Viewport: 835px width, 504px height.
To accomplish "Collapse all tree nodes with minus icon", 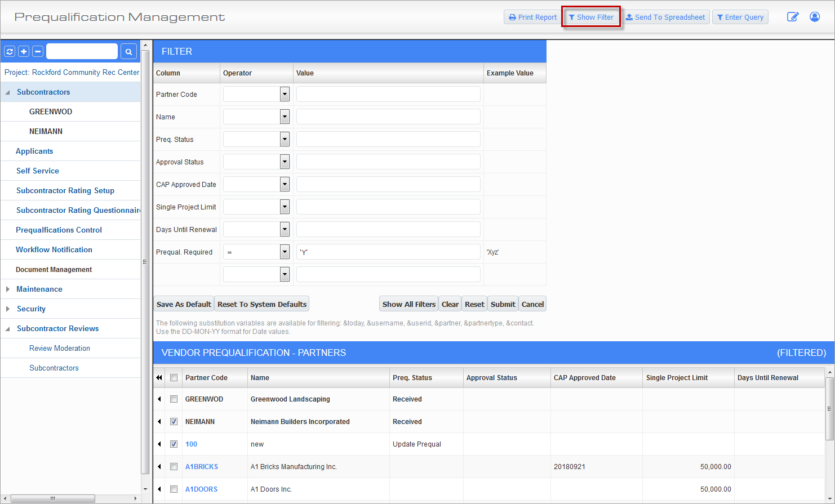I will pyautogui.click(x=37, y=51).
